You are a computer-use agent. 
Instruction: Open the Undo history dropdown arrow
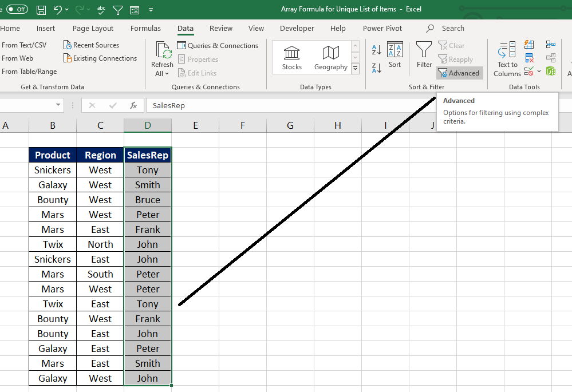pos(67,10)
